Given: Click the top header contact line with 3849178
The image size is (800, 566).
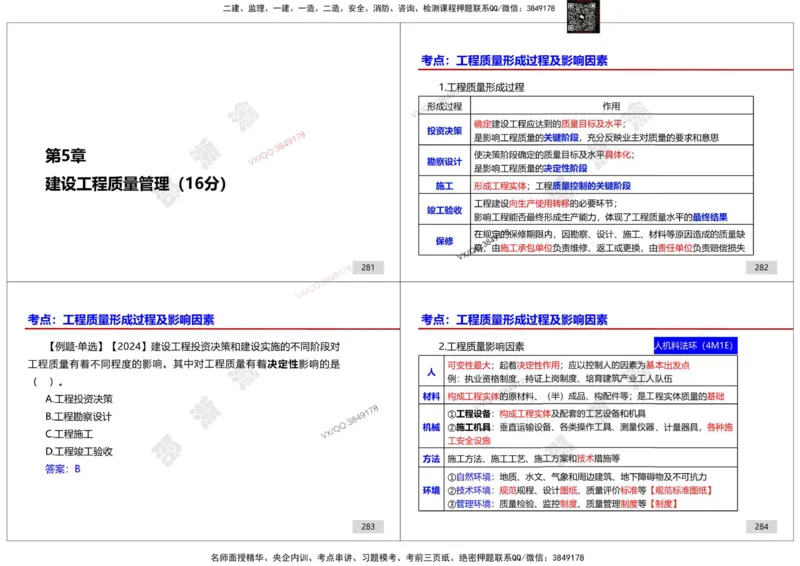Looking at the screenshot, I should 389,8.
